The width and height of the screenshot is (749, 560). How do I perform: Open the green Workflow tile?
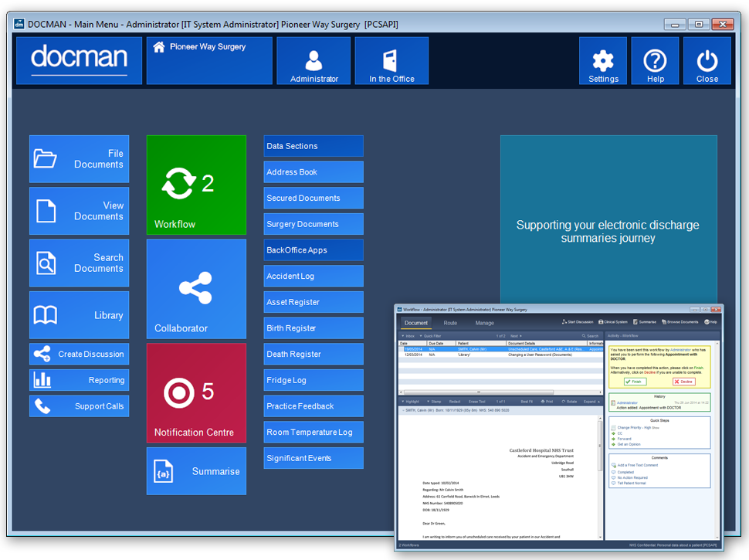pyautogui.click(x=196, y=185)
